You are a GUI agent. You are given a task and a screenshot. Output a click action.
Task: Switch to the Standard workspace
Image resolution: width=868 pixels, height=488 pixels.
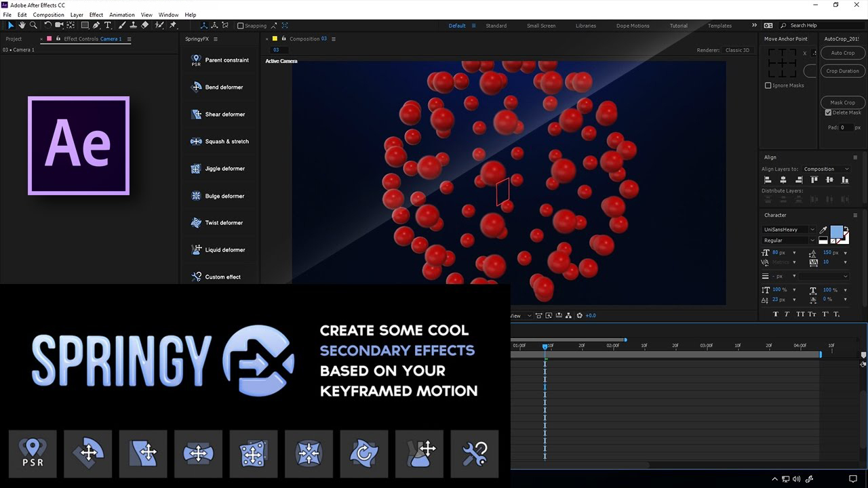click(496, 26)
